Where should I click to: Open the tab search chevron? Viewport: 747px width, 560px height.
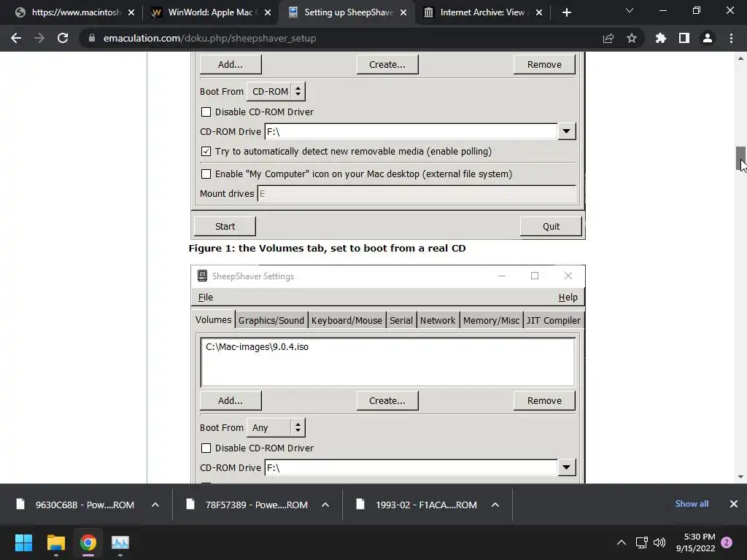coord(630,10)
